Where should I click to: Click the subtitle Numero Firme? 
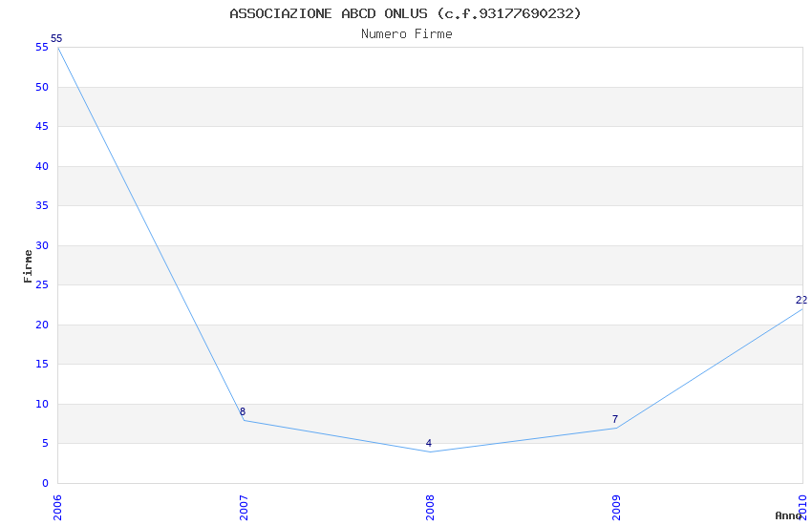click(407, 34)
